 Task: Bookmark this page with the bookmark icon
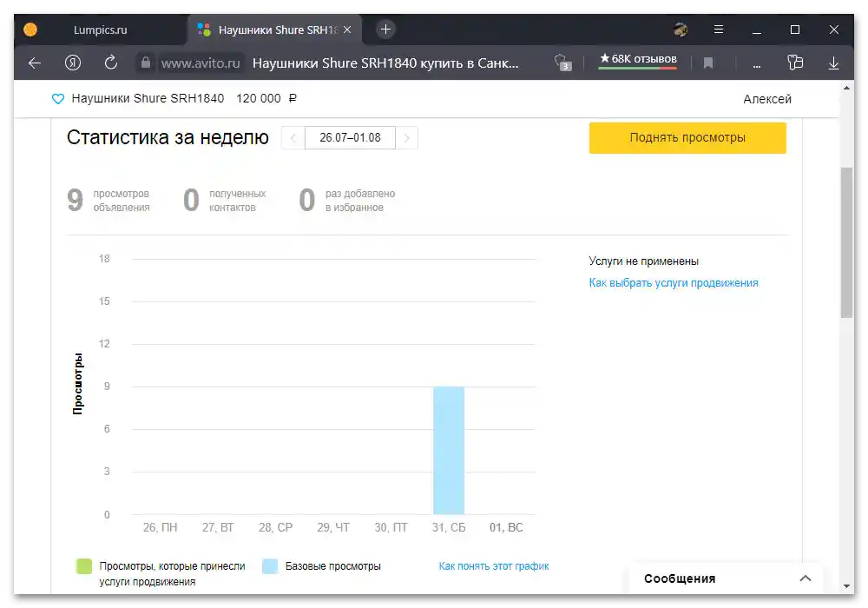[x=708, y=63]
